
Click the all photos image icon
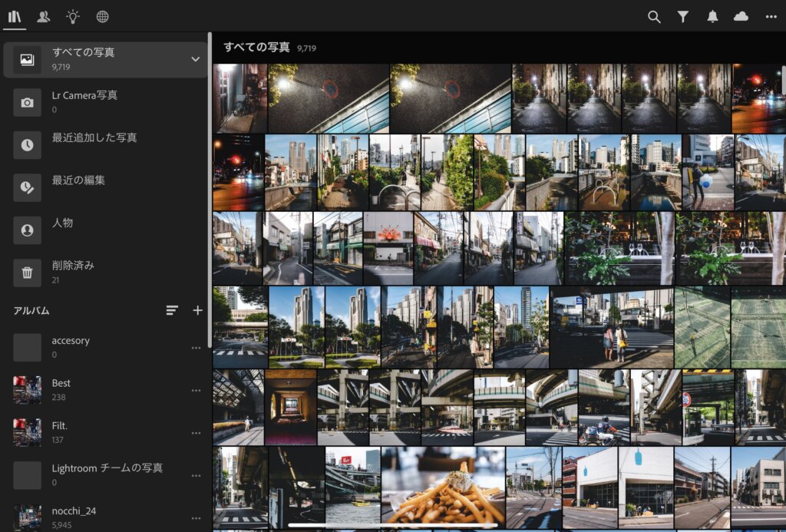pyautogui.click(x=27, y=60)
